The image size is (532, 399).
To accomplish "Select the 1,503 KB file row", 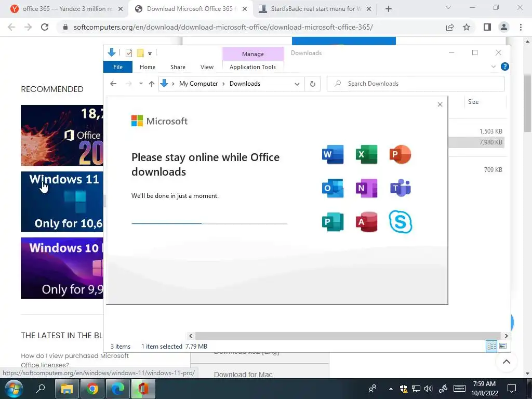I will (476, 131).
